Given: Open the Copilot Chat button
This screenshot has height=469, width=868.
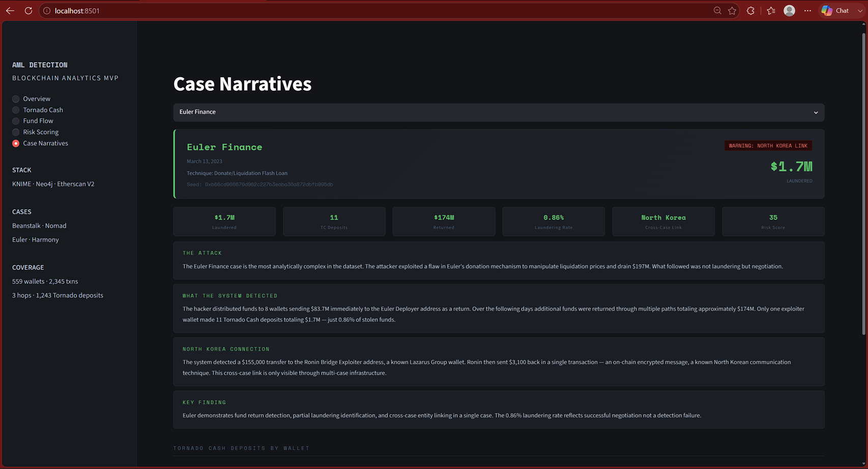Looking at the screenshot, I should (835, 11).
